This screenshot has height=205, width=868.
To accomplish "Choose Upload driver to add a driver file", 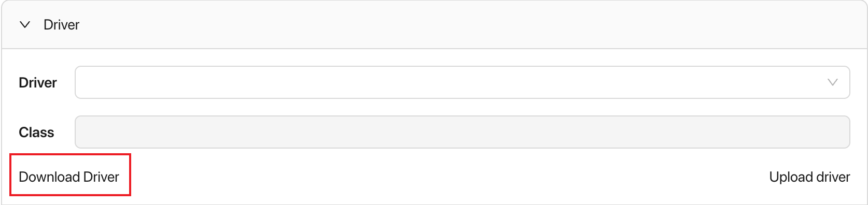I will coord(809,177).
